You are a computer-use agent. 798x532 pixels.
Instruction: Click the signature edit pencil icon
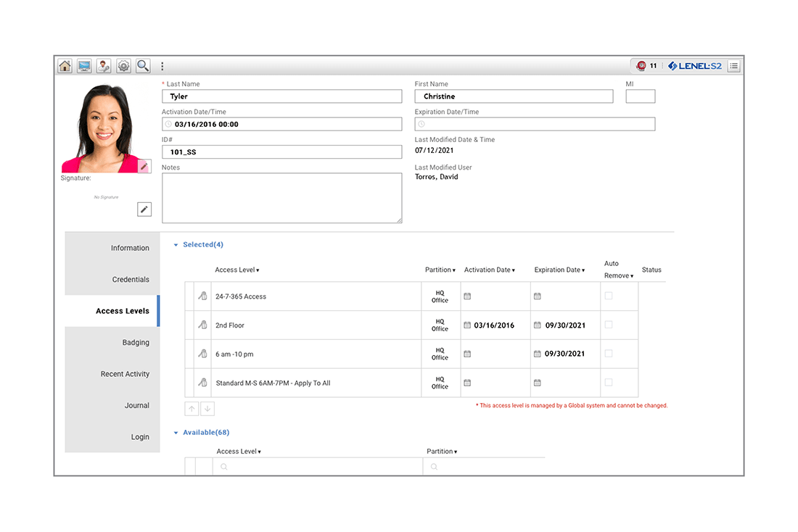tap(144, 209)
